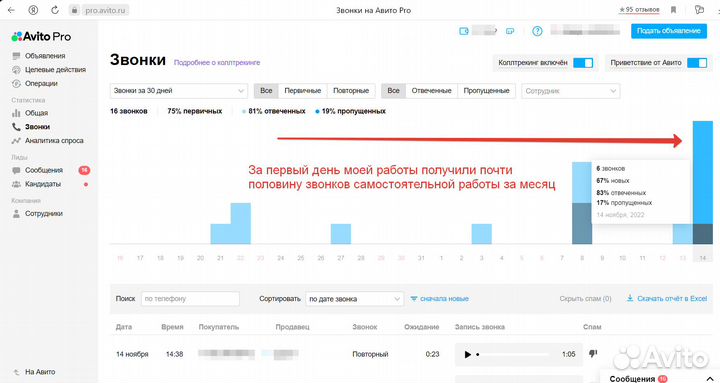Play the 14 ноября call recording

pos(467,354)
